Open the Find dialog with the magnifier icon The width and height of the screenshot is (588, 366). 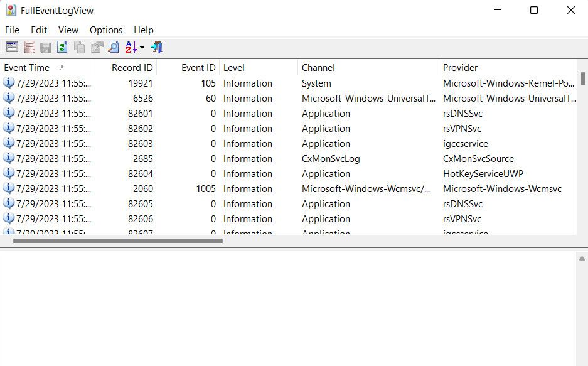click(x=114, y=46)
